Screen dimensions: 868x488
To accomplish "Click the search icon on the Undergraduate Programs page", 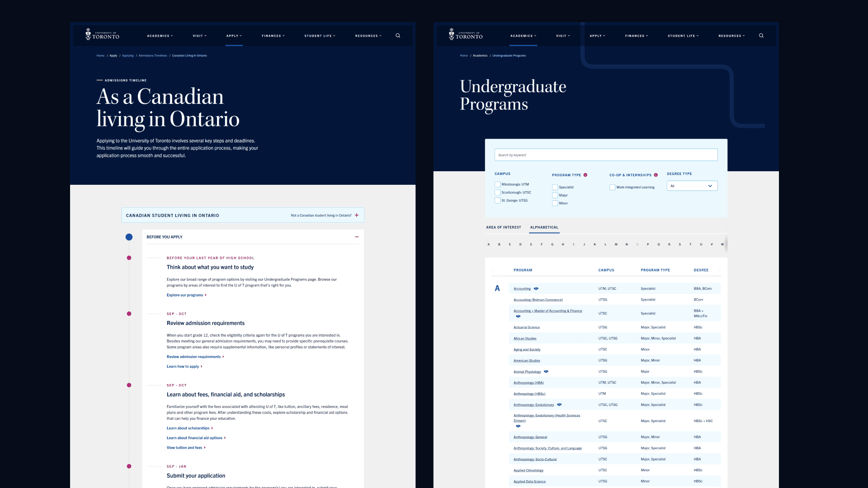I will tap(761, 36).
